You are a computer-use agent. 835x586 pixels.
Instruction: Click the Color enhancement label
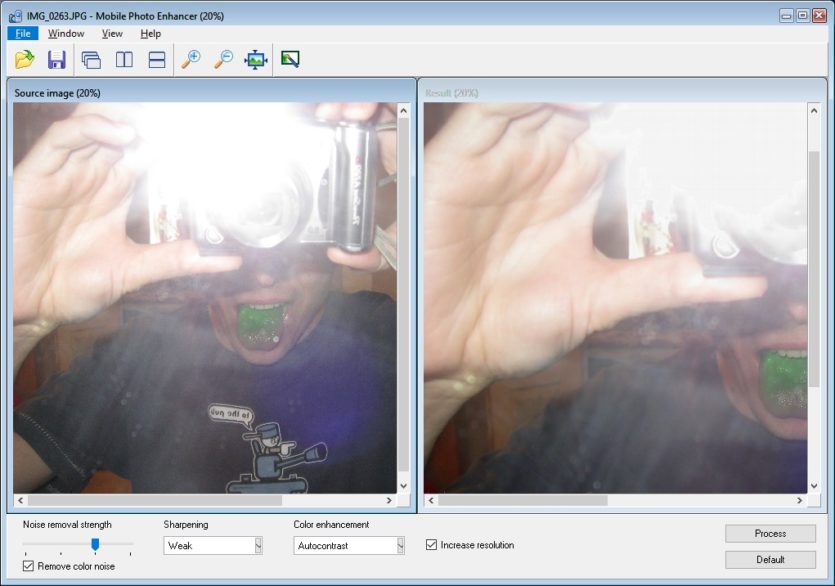point(331,524)
